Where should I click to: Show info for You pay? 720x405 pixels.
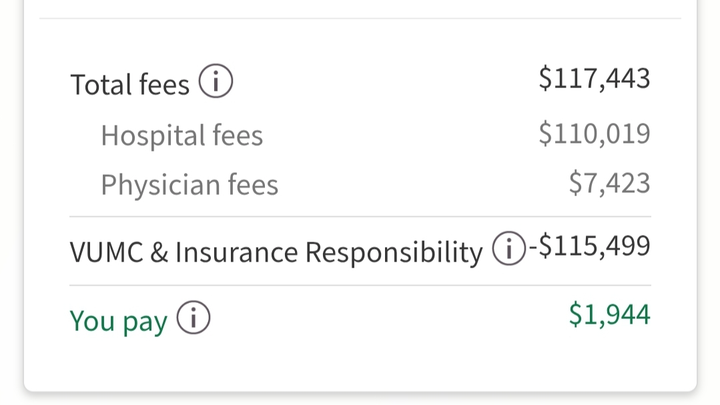[x=194, y=319]
